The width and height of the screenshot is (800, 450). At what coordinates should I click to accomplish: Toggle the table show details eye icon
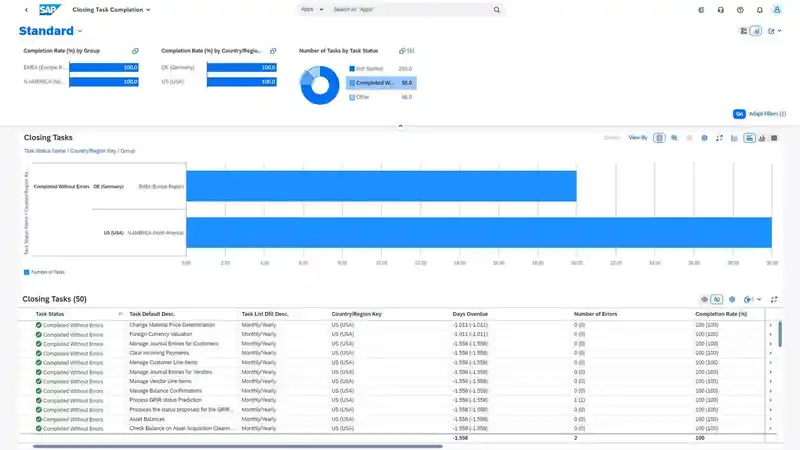(704, 299)
